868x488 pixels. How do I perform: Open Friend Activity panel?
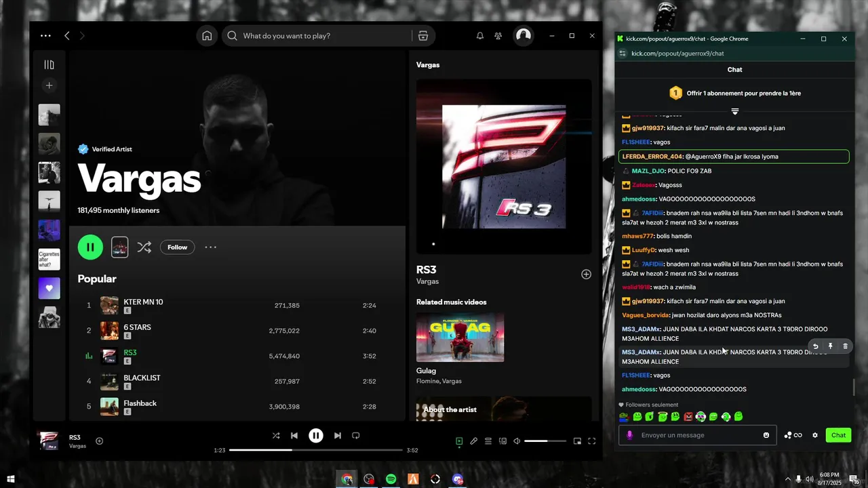tap(498, 36)
